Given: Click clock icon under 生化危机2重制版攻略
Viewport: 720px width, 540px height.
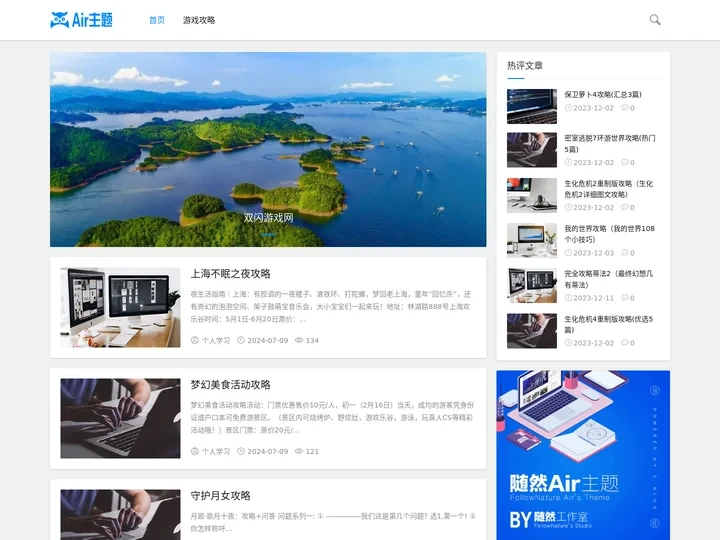Looking at the screenshot, I should point(568,207).
